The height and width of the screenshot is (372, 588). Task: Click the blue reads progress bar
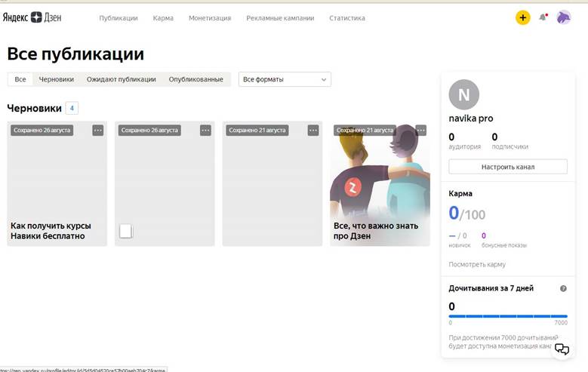508,316
